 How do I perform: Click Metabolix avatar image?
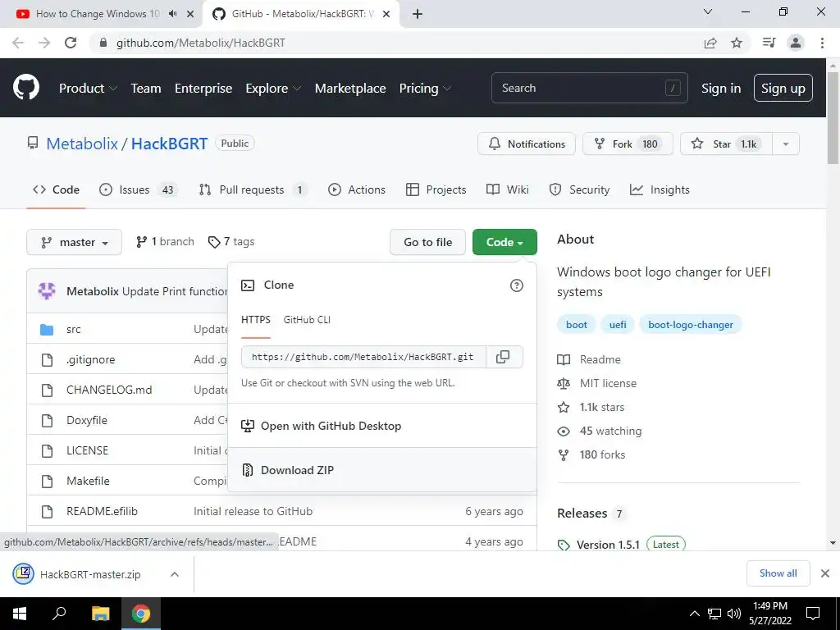[x=47, y=291]
